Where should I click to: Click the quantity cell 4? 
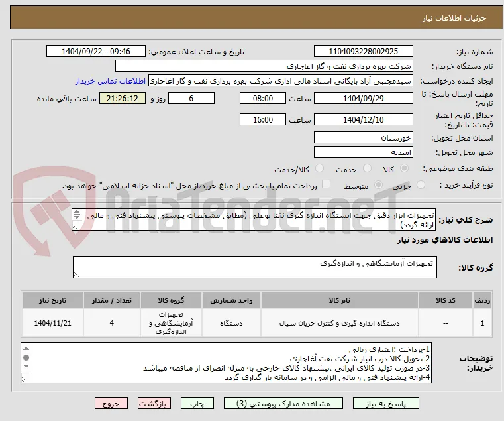(111, 323)
